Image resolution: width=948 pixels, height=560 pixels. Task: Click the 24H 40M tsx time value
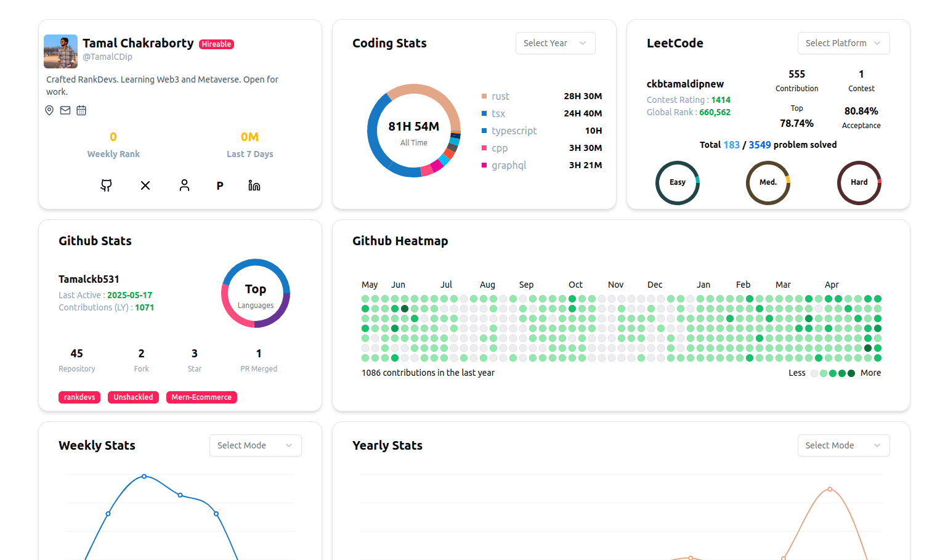pos(583,113)
